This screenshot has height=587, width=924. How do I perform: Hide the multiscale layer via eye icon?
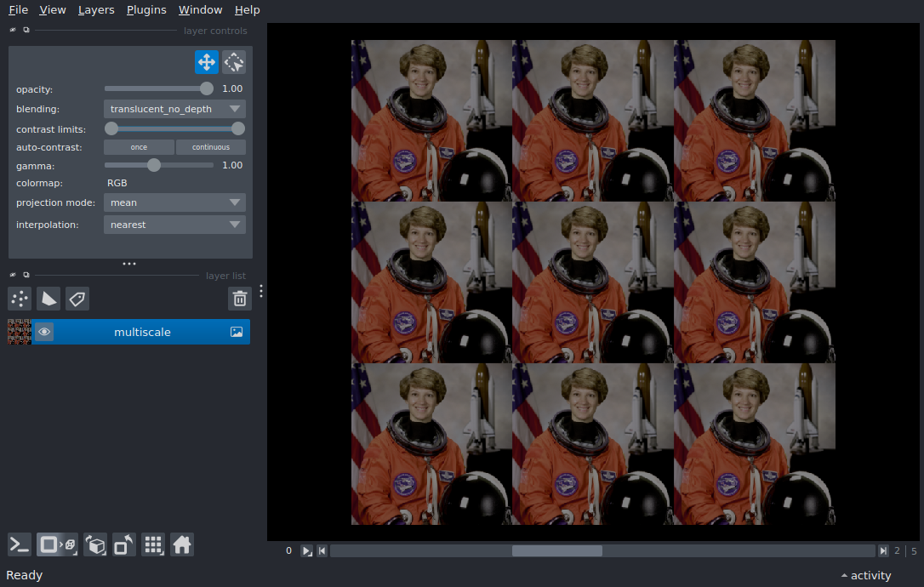tap(44, 332)
